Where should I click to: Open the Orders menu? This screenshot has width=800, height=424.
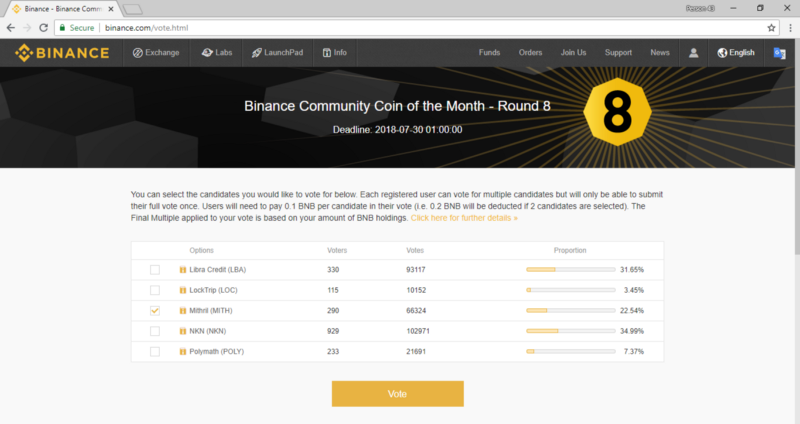(530, 53)
